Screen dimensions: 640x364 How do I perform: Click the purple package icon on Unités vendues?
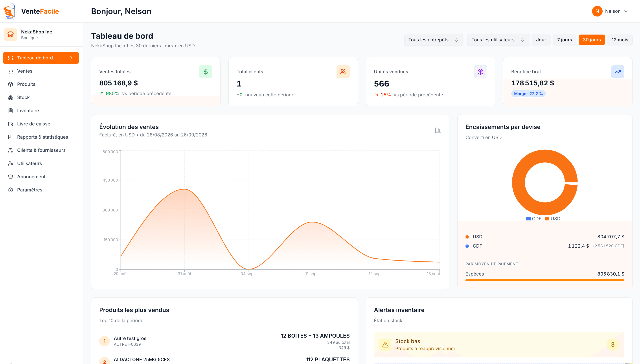click(480, 72)
